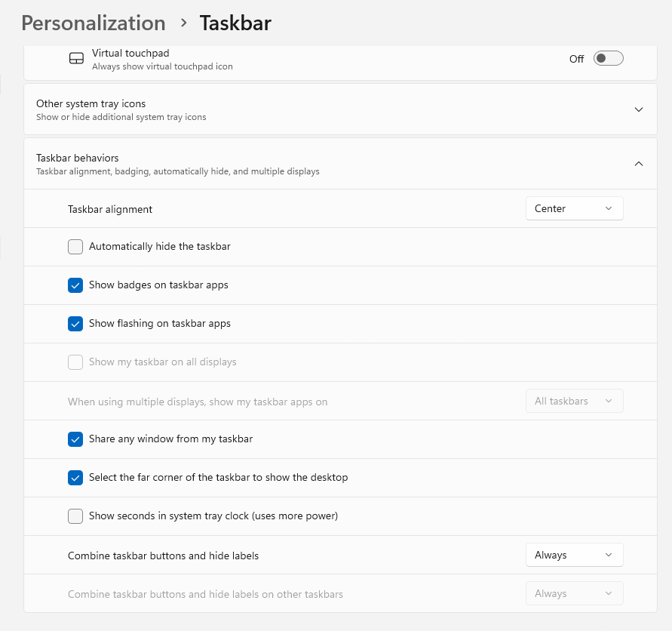Click the Virtual touchpad icon
672x631 pixels.
click(x=76, y=58)
